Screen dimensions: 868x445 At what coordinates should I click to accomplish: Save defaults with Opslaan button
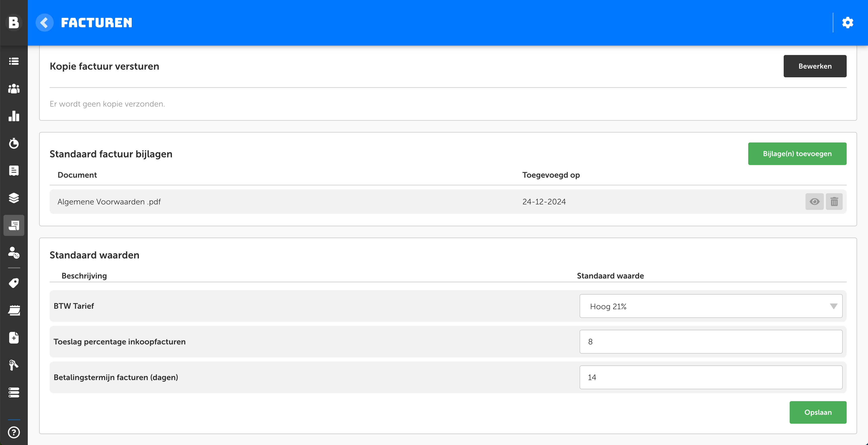817,412
